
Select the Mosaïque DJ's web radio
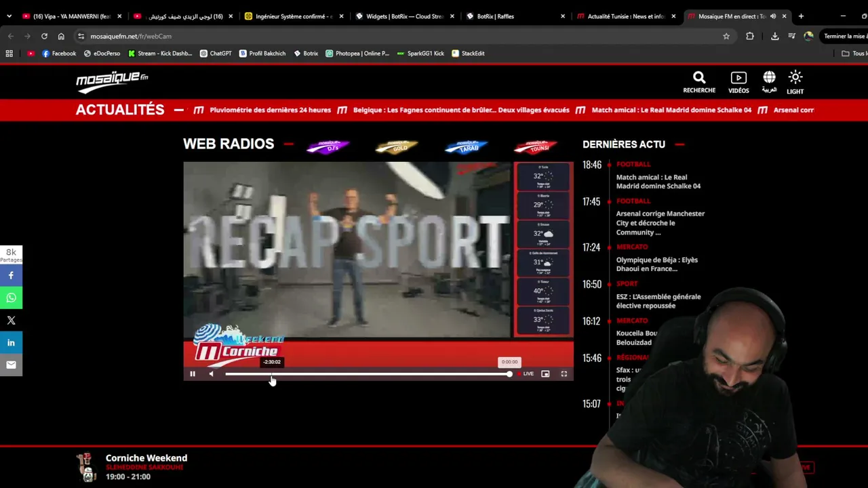pyautogui.click(x=328, y=146)
